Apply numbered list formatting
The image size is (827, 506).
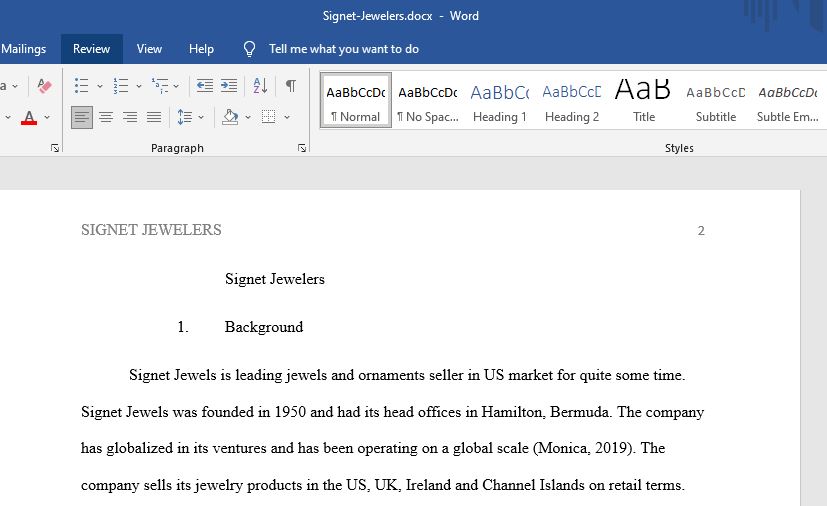(x=121, y=85)
